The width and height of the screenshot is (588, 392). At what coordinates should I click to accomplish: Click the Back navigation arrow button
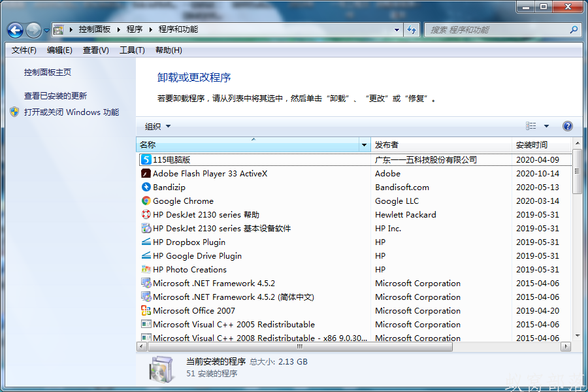16,31
